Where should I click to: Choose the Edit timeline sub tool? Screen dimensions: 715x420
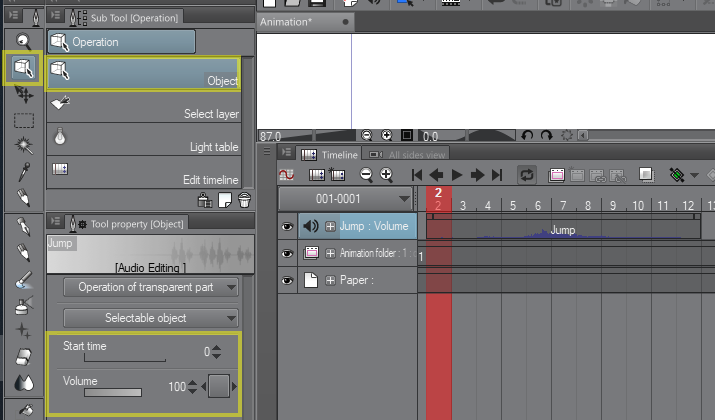click(x=143, y=173)
